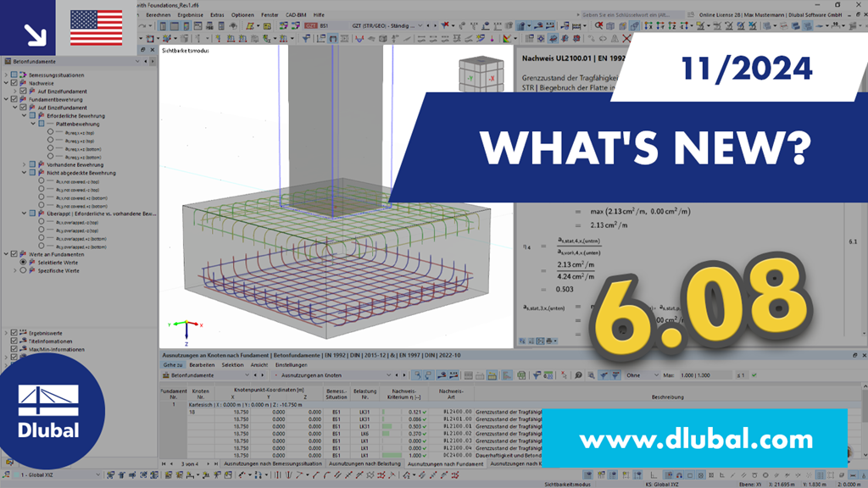Click the first icon below the design check details panel

[522, 341]
